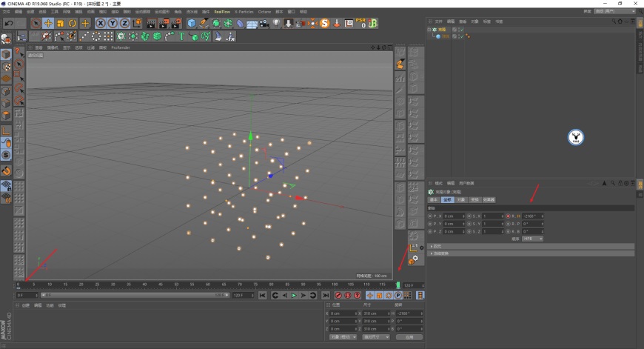Add a MoText T object
644x349 pixels.
tap(181, 36)
